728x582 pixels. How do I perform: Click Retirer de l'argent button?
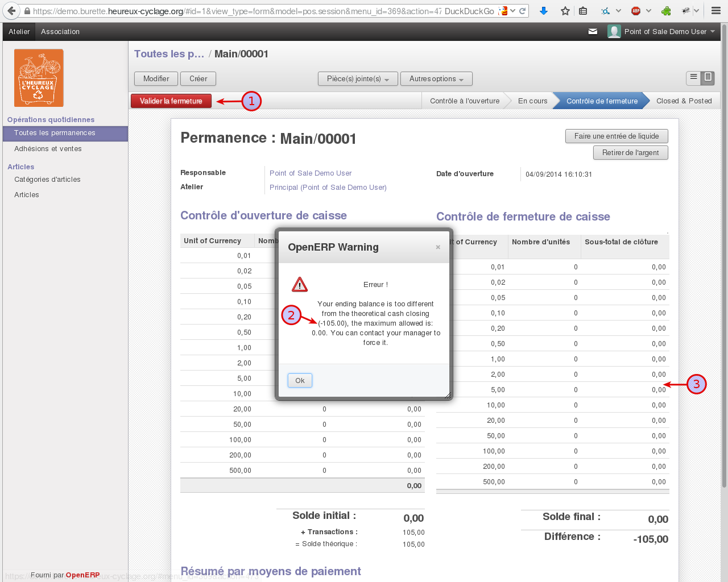631,153
